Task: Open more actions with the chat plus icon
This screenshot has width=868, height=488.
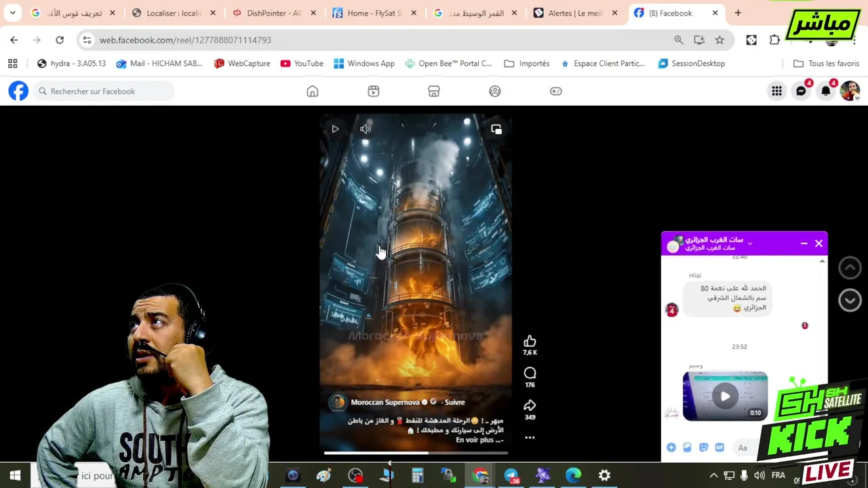Action: pyautogui.click(x=671, y=447)
